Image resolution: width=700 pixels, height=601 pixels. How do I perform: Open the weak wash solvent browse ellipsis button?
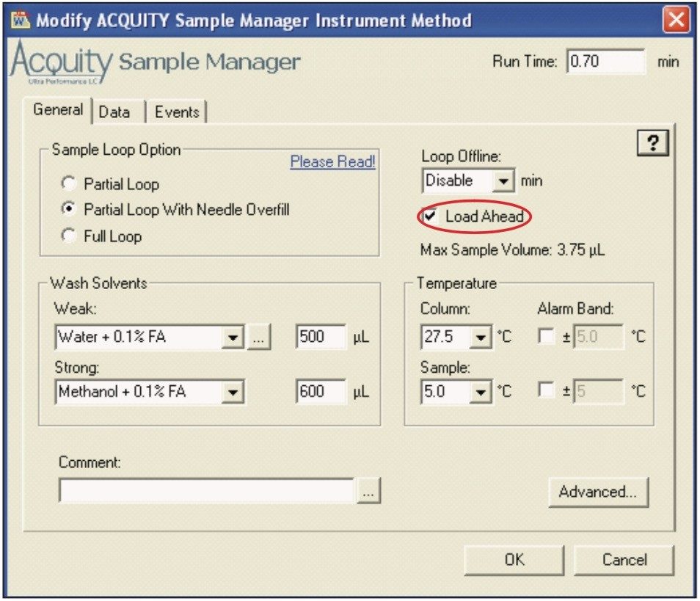(258, 337)
